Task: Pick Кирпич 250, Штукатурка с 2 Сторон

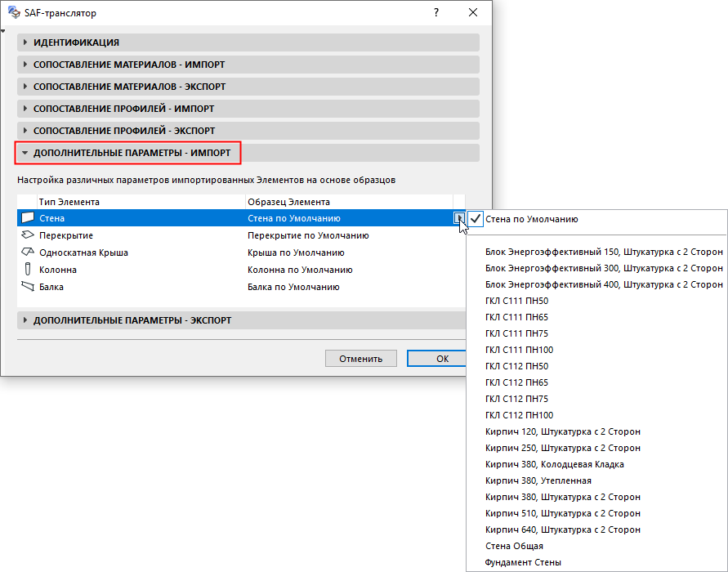Action: (x=597, y=448)
